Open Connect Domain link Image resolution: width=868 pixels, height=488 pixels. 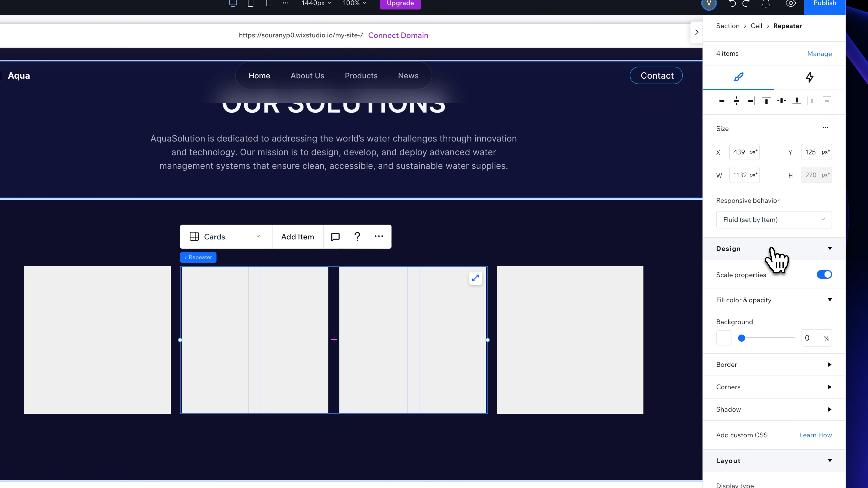[398, 35]
